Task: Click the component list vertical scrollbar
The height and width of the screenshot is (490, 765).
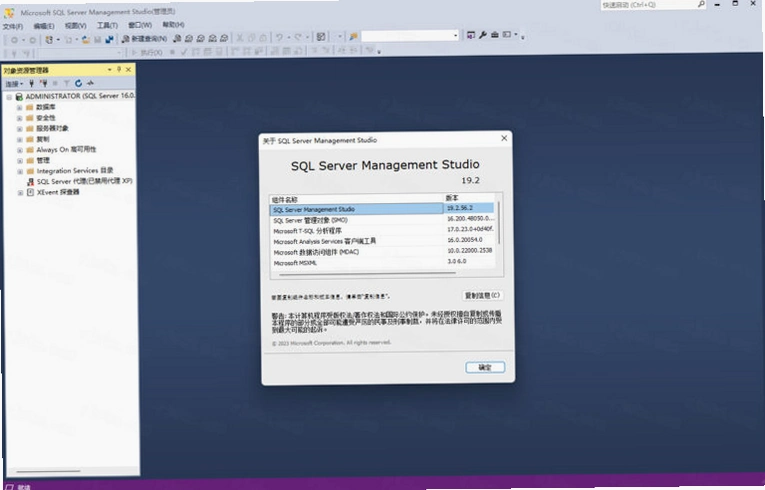Action: tap(499, 224)
